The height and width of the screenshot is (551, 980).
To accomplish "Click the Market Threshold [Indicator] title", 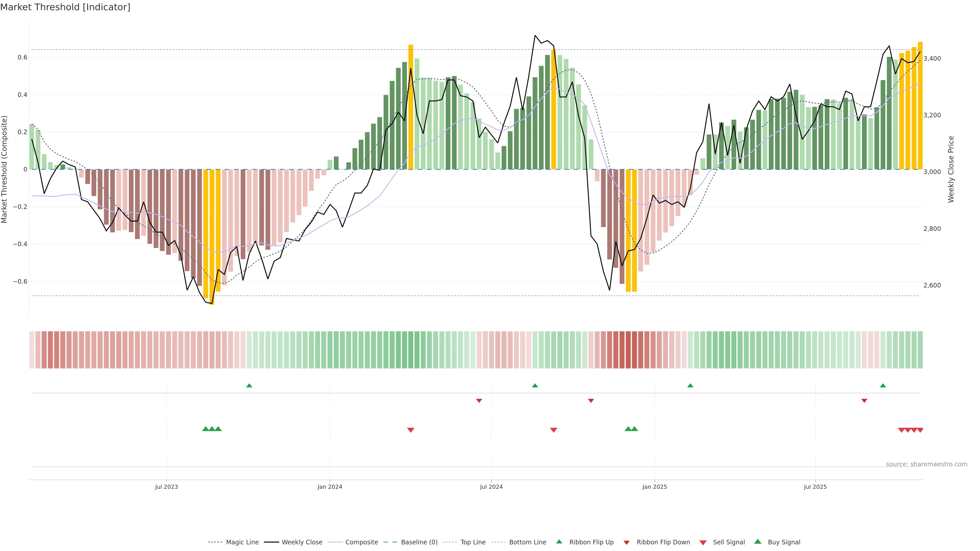I will 65,7.
